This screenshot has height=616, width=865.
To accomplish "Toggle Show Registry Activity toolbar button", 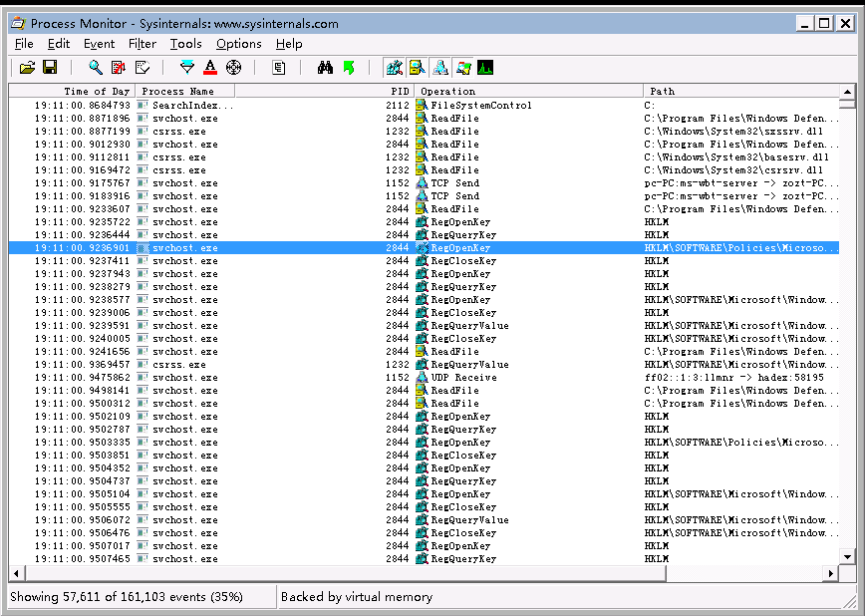I will (394, 68).
